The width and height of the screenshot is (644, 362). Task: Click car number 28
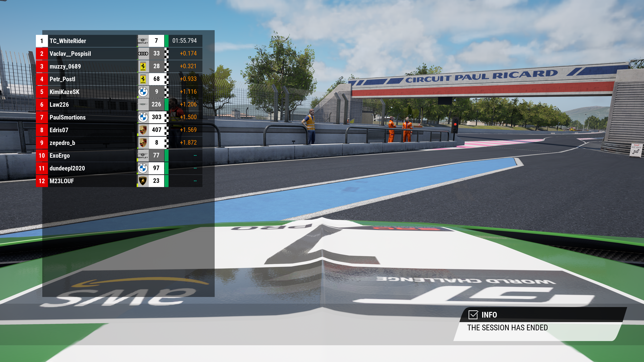tap(156, 66)
